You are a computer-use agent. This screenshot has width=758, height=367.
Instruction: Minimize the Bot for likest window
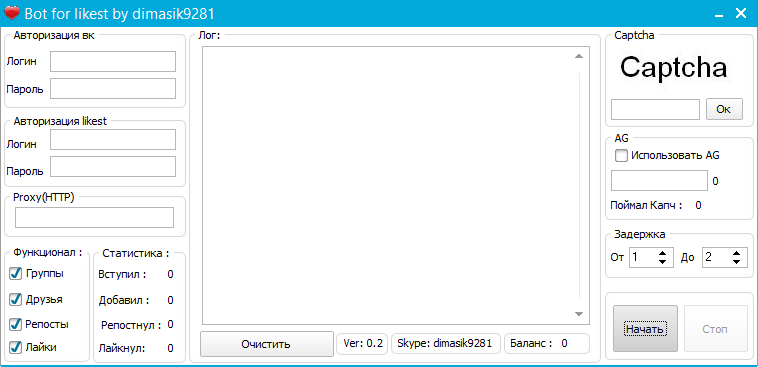click(719, 15)
